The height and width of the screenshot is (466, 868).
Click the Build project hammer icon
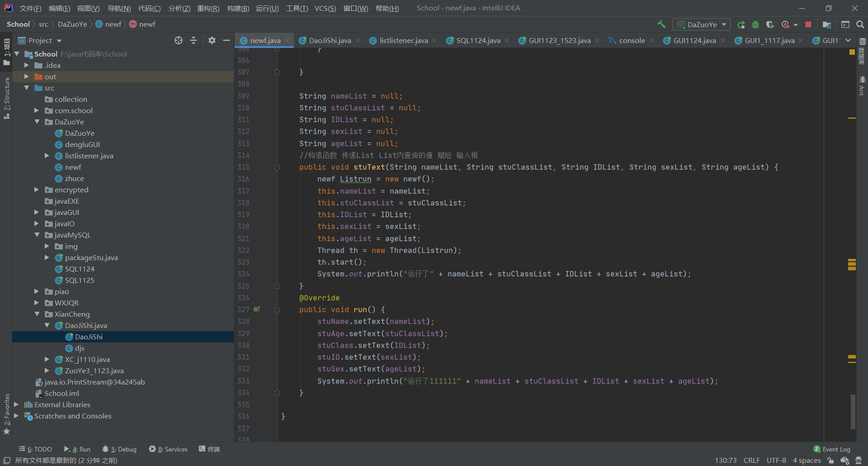tap(661, 24)
